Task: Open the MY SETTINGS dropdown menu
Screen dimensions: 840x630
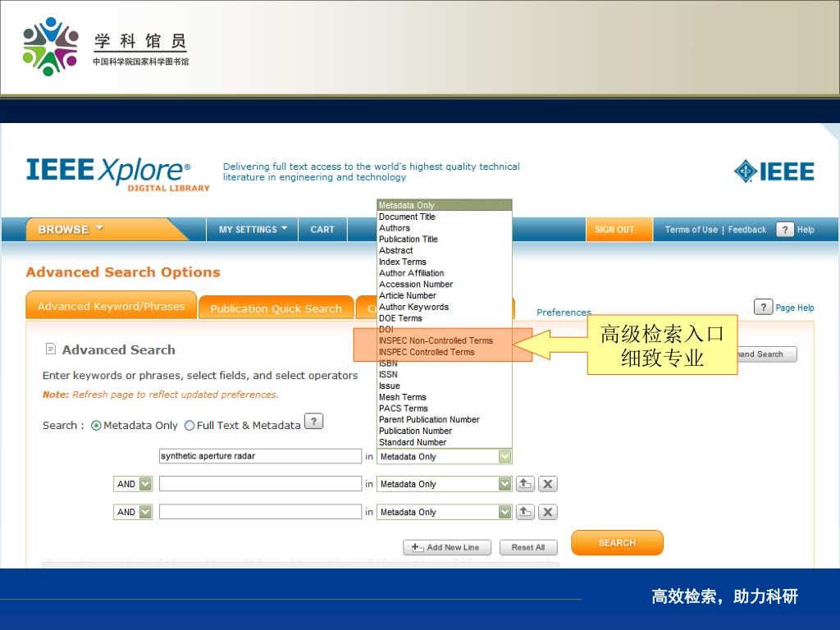Action: click(x=253, y=230)
